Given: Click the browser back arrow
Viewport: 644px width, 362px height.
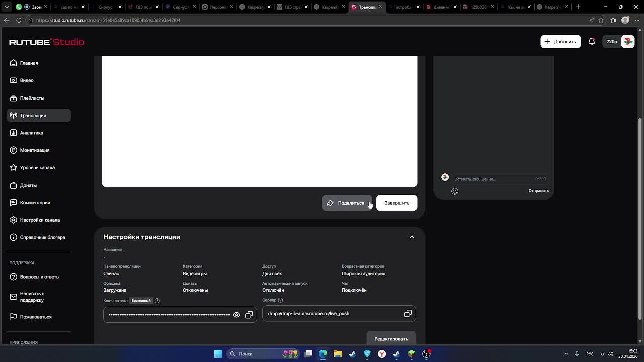Looking at the screenshot, I should pyautogui.click(x=7, y=20).
